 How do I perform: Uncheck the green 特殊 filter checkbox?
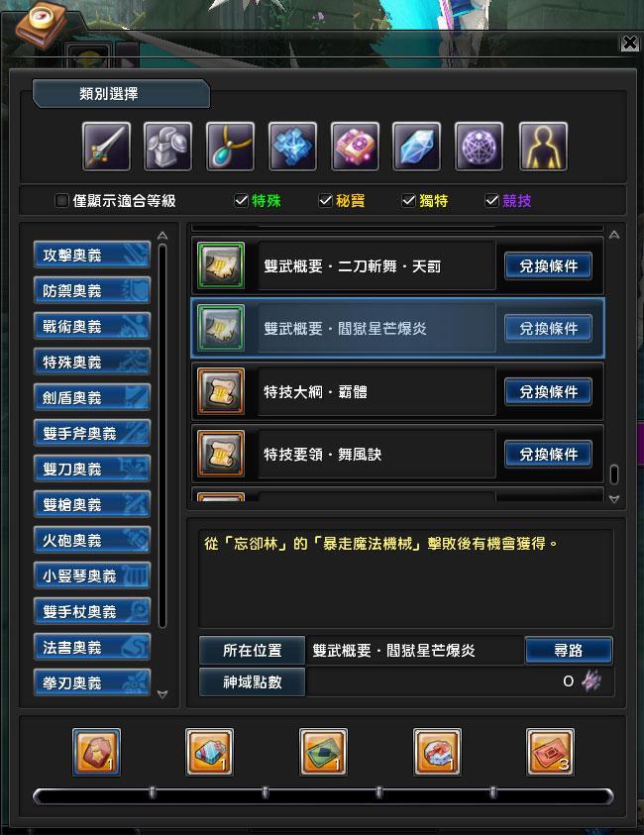[x=241, y=201]
